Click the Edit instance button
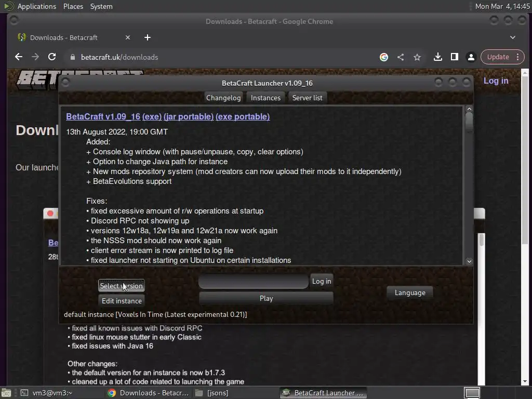The image size is (532, 399). click(x=122, y=301)
